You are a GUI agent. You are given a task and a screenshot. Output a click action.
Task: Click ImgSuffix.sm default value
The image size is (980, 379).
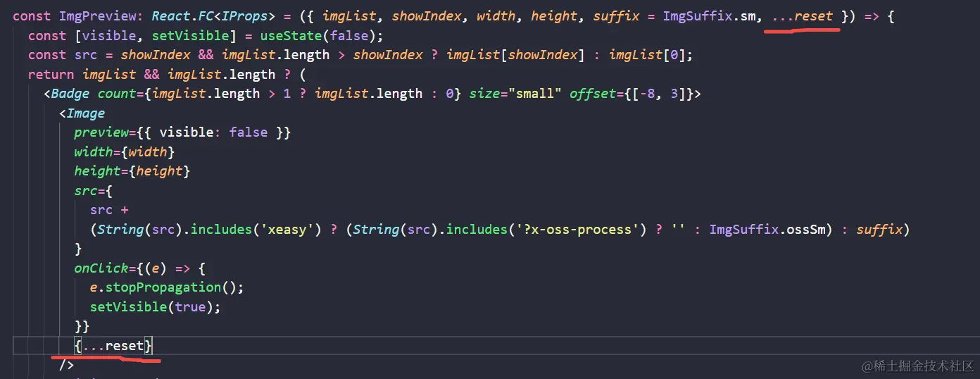[x=710, y=15]
